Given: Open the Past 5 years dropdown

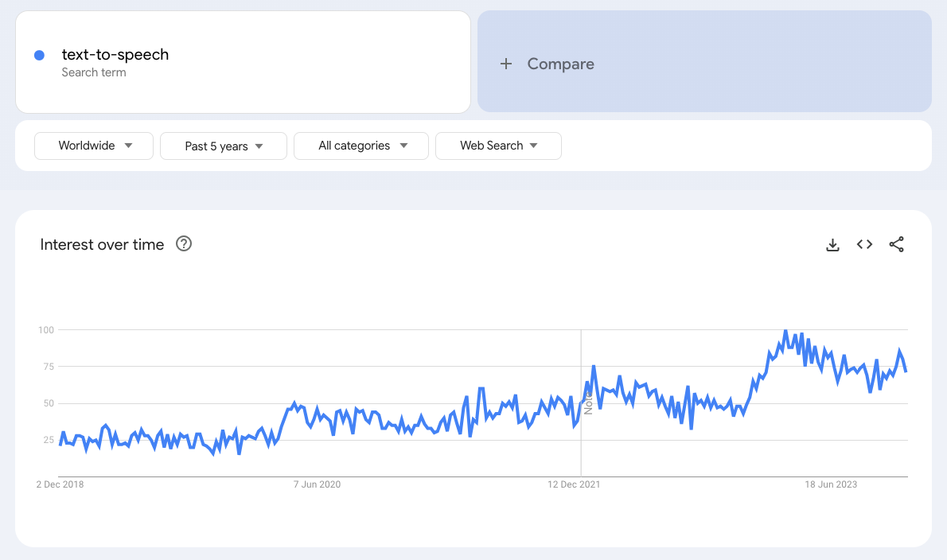Looking at the screenshot, I should point(224,146).
